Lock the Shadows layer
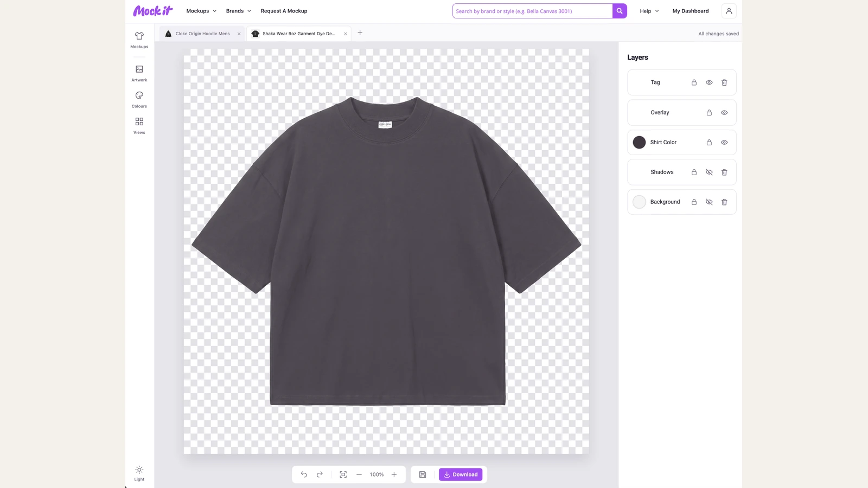The height and width of the screenshot is (488, 868). tap(694, 172)
